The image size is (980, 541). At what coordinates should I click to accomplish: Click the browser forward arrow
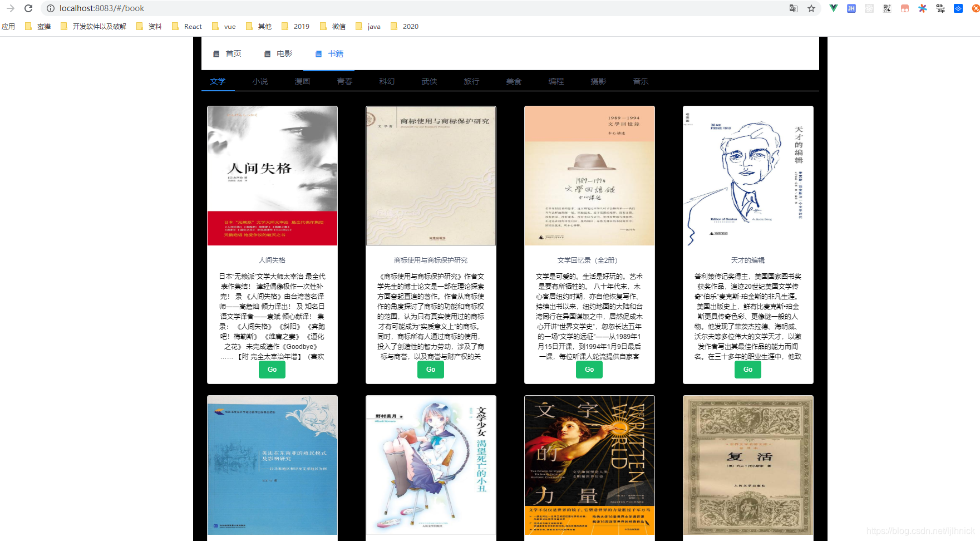tap(10, 8)
